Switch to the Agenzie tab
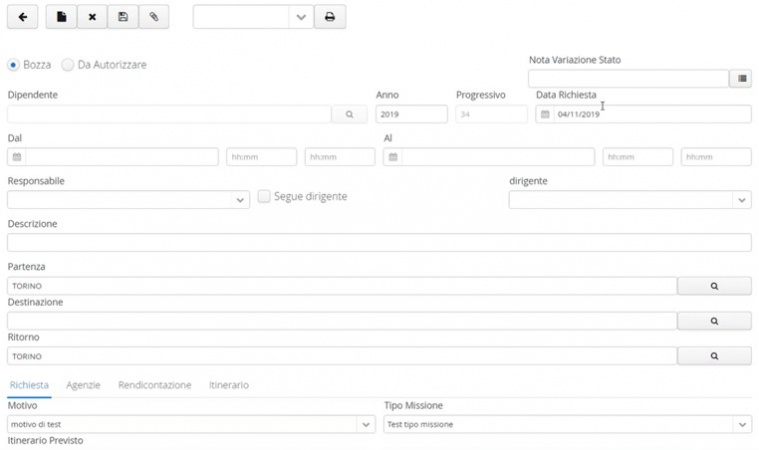The height and width of the screenshot is (450, 759). (83, 385)
